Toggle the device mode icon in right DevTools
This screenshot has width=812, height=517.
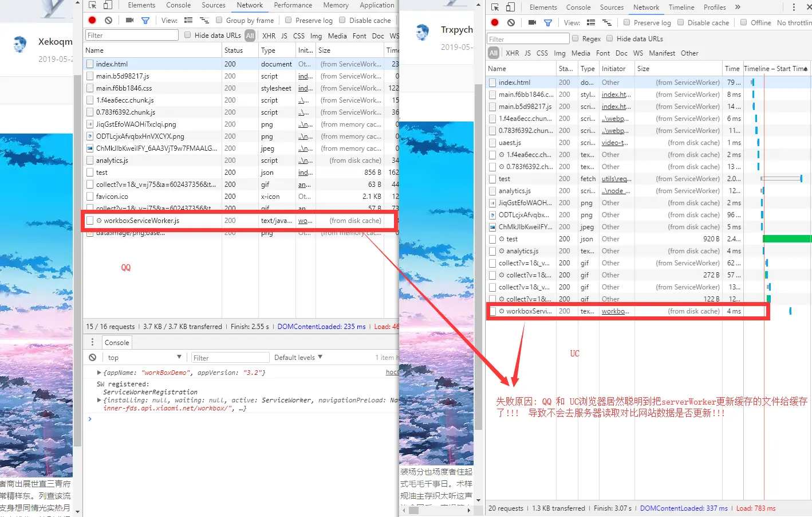pos(510,7)
